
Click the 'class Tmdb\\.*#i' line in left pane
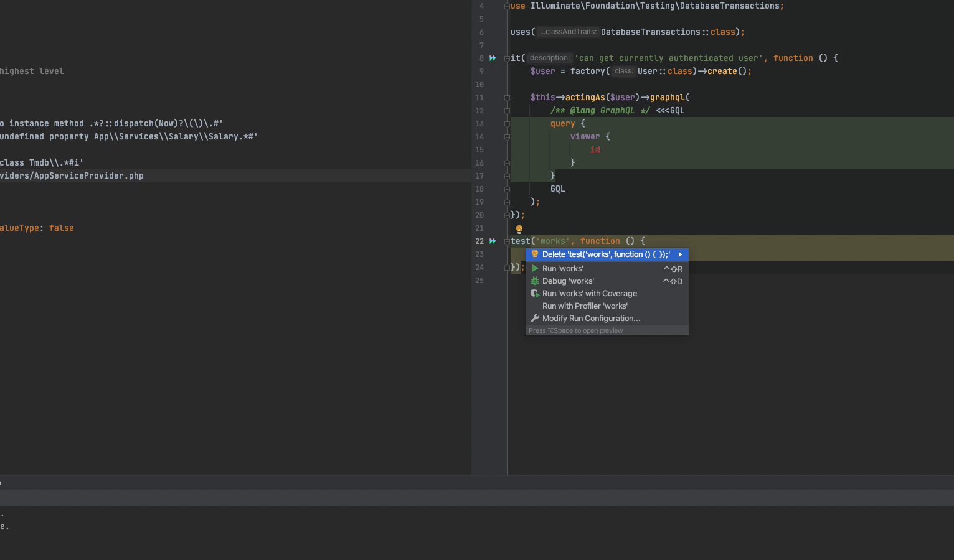pyautogui.click(x=42, y=162)
